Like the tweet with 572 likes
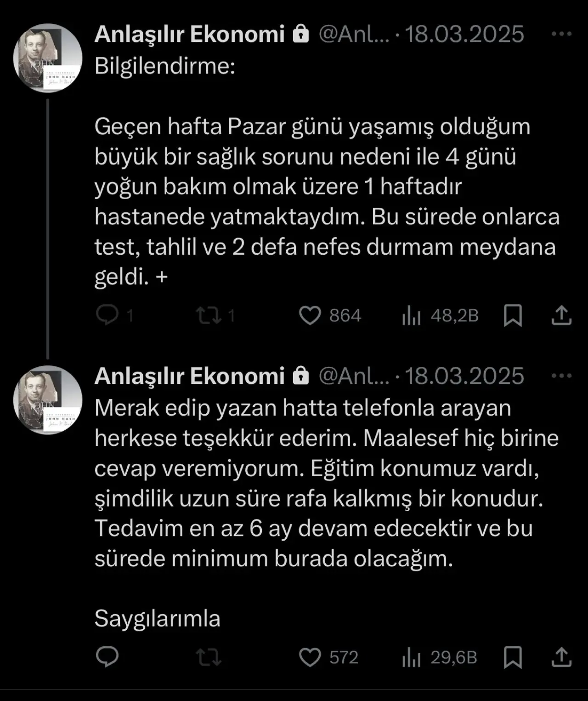The image size is (588, 701). coord(310,657)
